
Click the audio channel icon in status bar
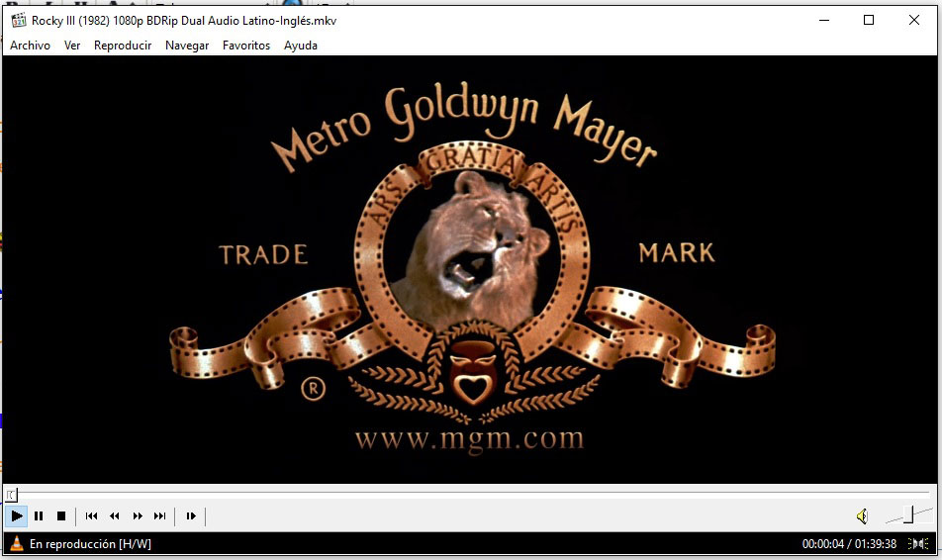click(x=918, y=544)
